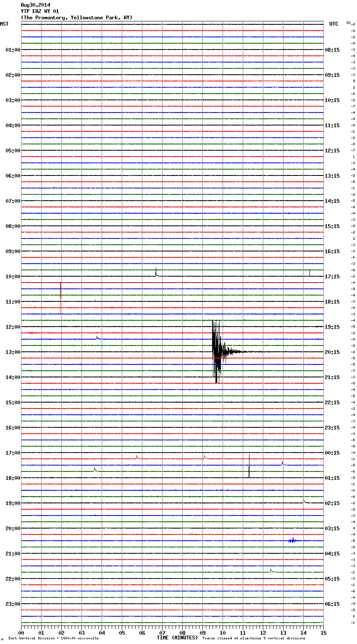Click the MST label "16:00"

click(x=13, y=428)
